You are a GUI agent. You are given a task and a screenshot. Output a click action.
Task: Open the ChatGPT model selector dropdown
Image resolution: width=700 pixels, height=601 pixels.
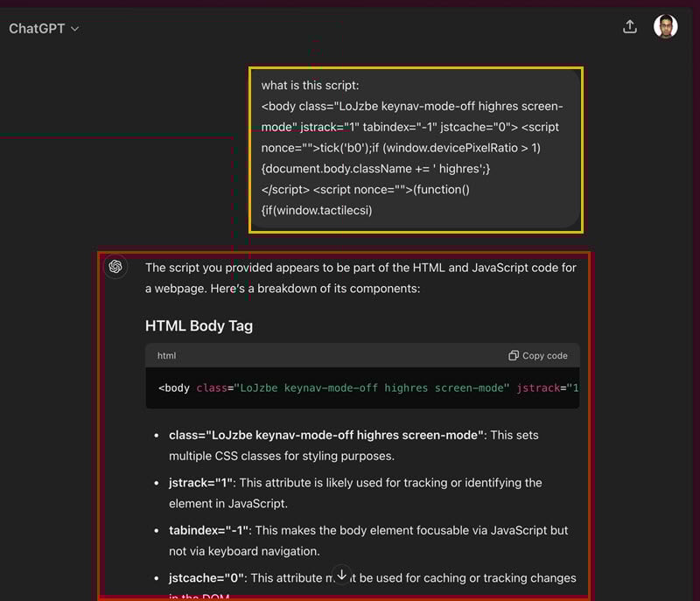tap(44, 29)
